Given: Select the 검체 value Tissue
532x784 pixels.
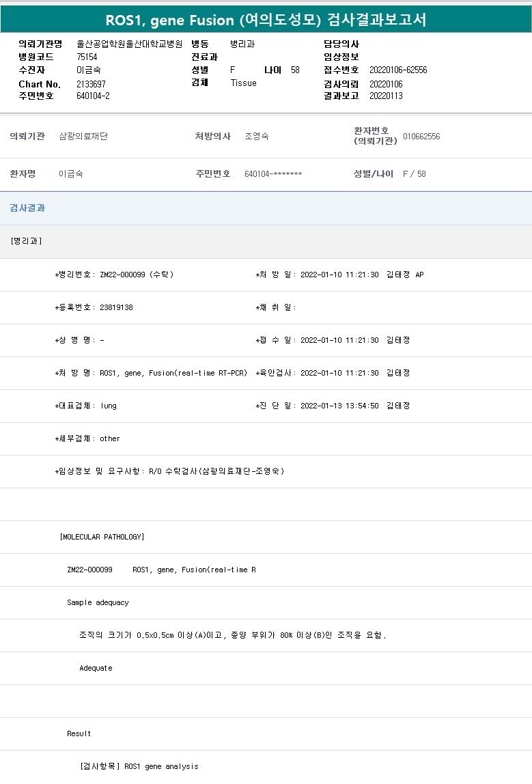Looking at the screenshot, I should [243, 83].
